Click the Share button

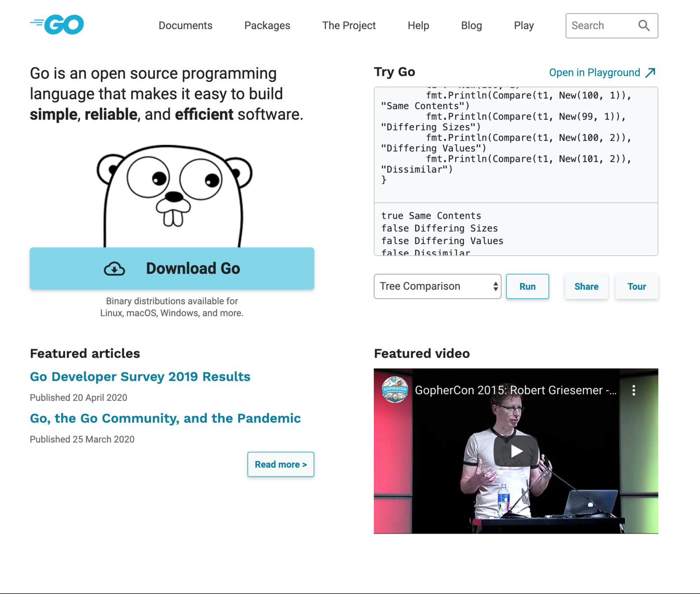click(586, 286)
